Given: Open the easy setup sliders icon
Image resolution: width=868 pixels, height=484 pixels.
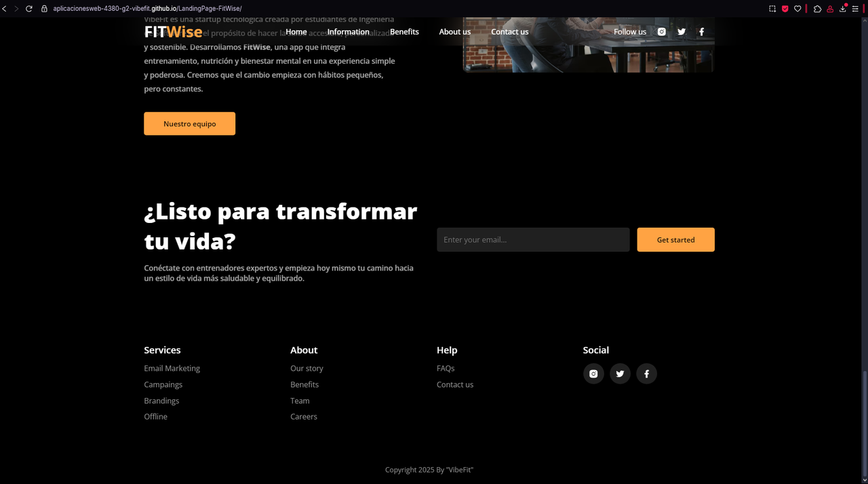Looking at the screenshot, I should coord(856,9).
